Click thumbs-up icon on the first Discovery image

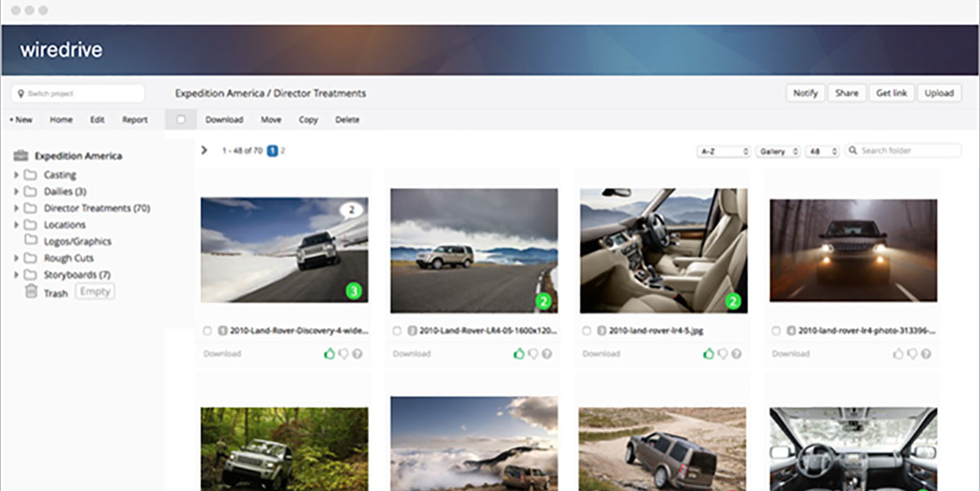tap(329, 354)
